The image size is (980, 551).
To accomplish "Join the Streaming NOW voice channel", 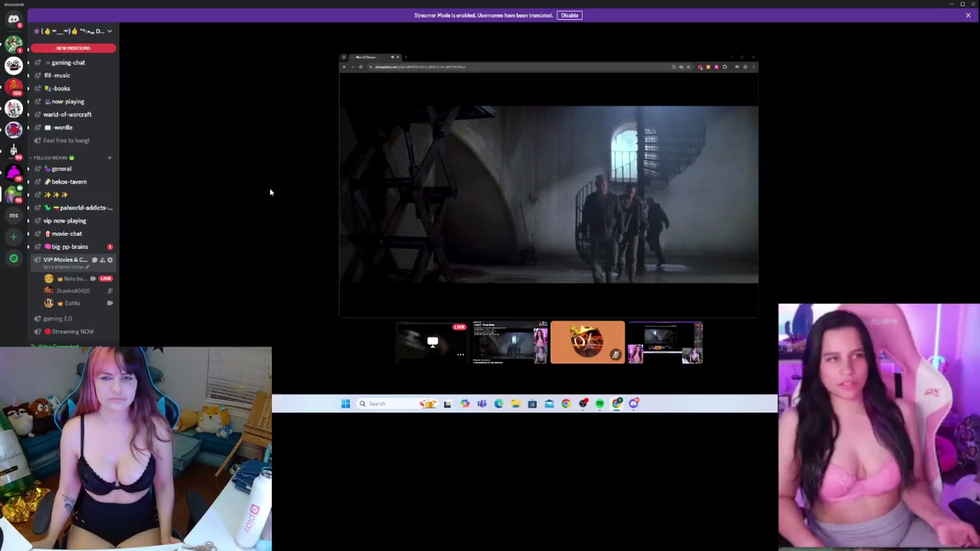I will 73,332.
